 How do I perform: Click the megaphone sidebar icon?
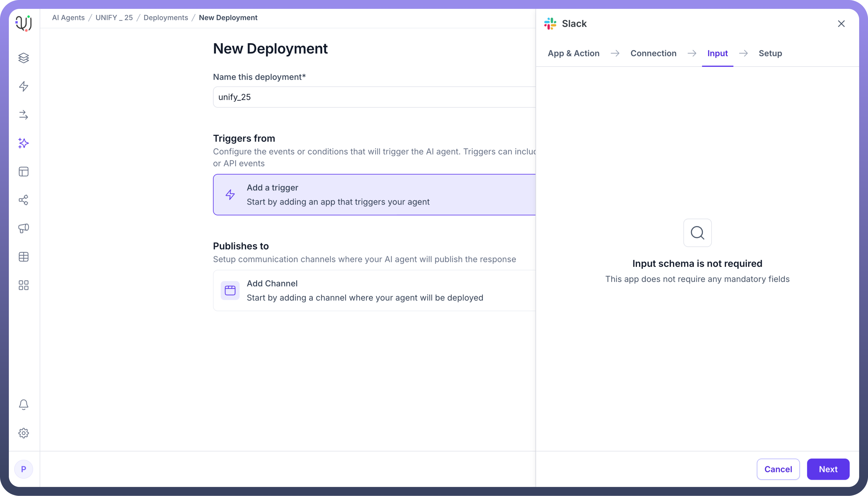click(23, 228)
